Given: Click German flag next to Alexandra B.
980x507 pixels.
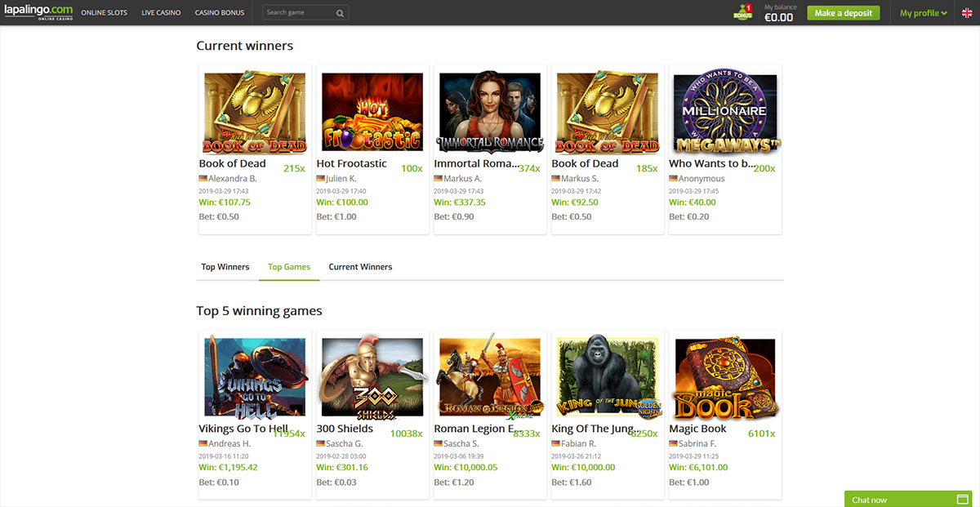Looking at the screenshot, I should coord(203,179).
